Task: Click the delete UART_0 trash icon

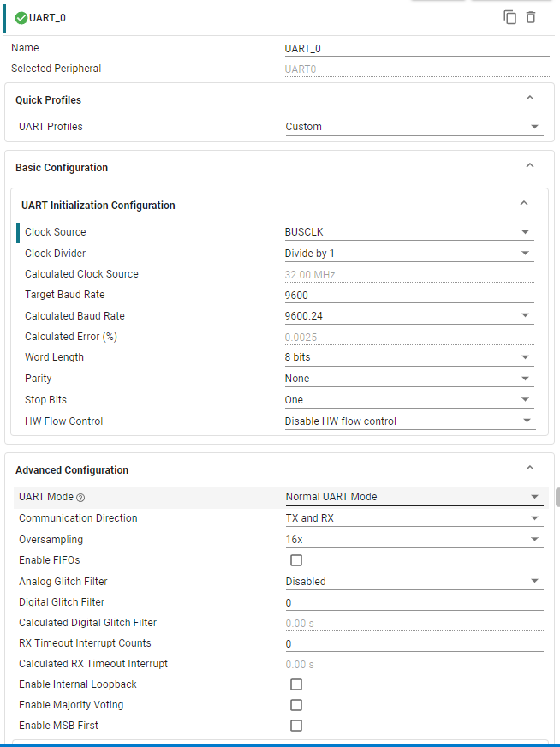Action: pyautogui.click(x=531, y=17)
